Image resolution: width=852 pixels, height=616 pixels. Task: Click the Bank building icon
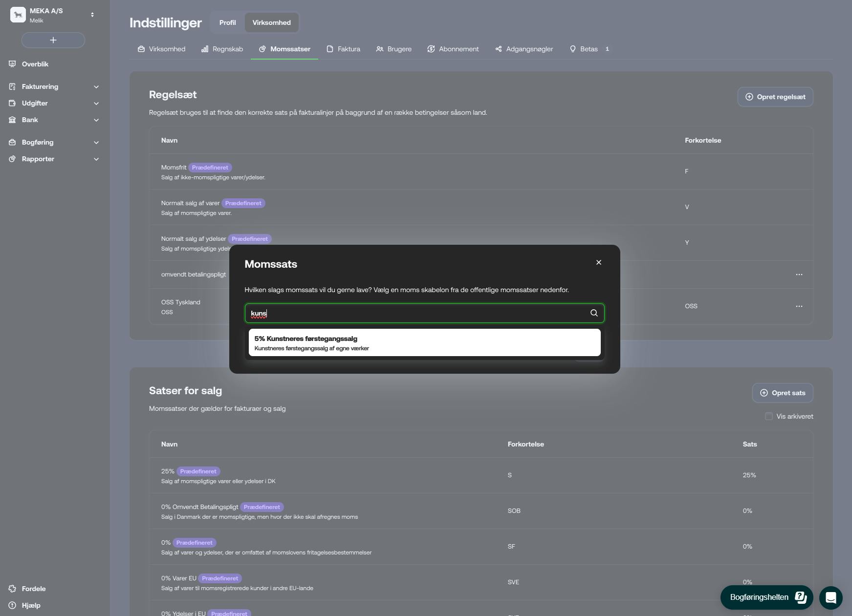(x=12, y=120)
